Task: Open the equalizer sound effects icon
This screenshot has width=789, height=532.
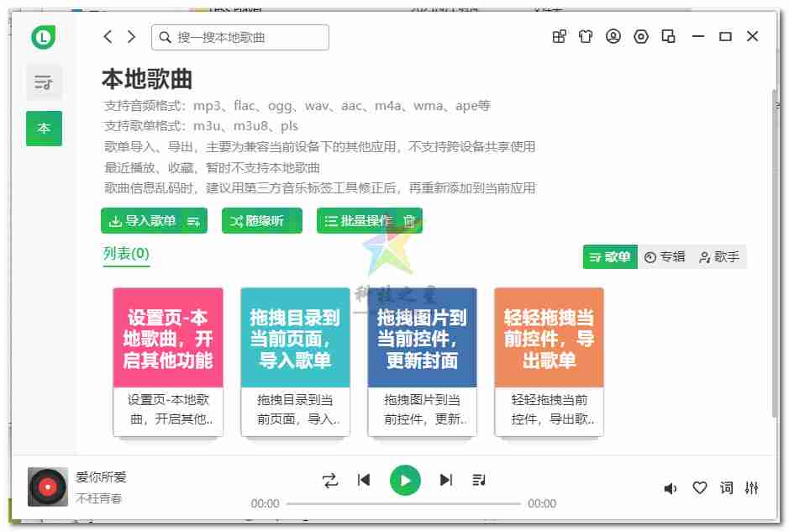Action: click(x=752, y=488)
